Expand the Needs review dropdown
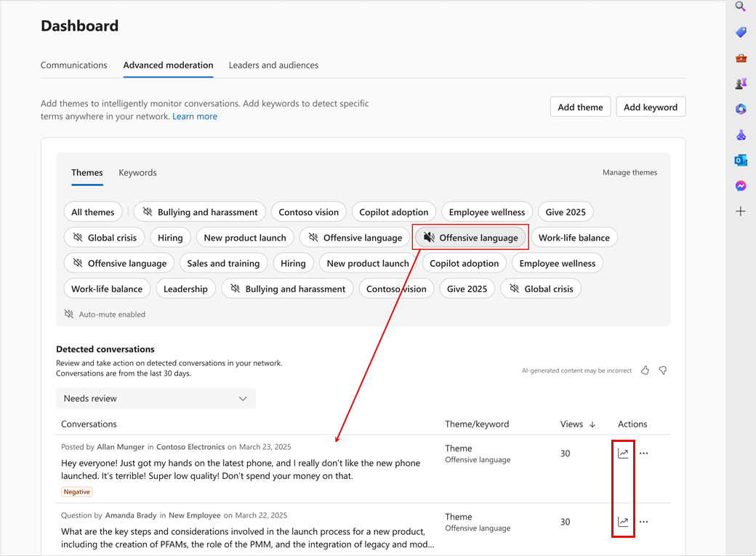The height and width of the screenshot is (556, 756). point(156,398)
